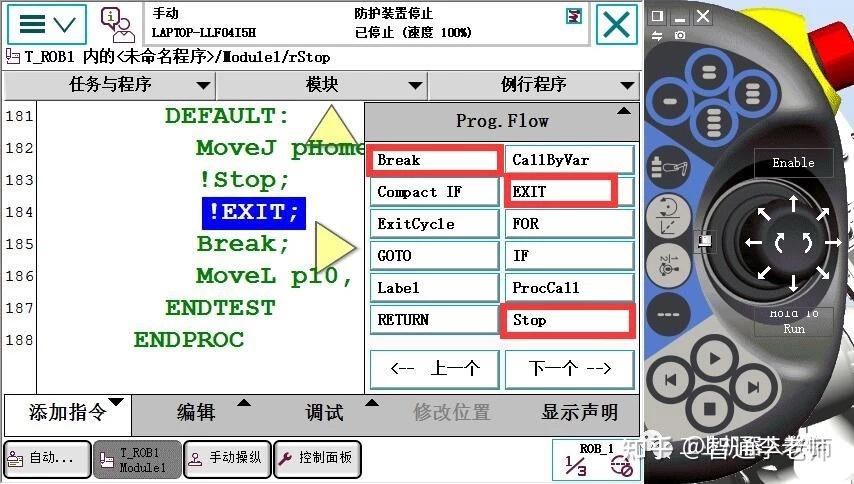The height and width of the screenshot is (484, 854).
Task: Collapse 添加指令 instruction panel
Action: tap(68, 414)
